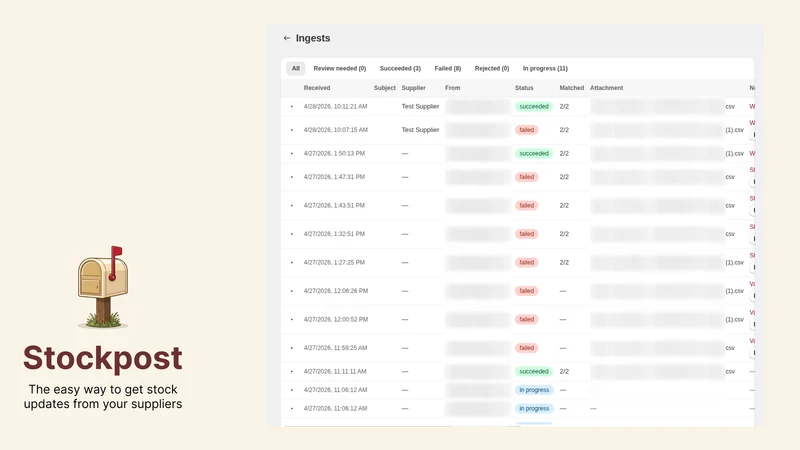
Task: Expand the 4/27/2026, 1:27:25 PM row
Action: [292, 263]
